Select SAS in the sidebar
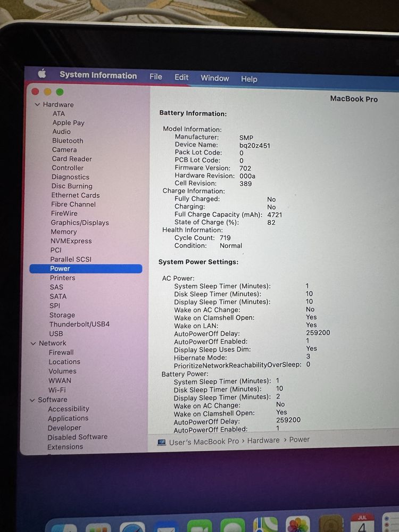The image size is (399, 532). [x=56, y=287]
